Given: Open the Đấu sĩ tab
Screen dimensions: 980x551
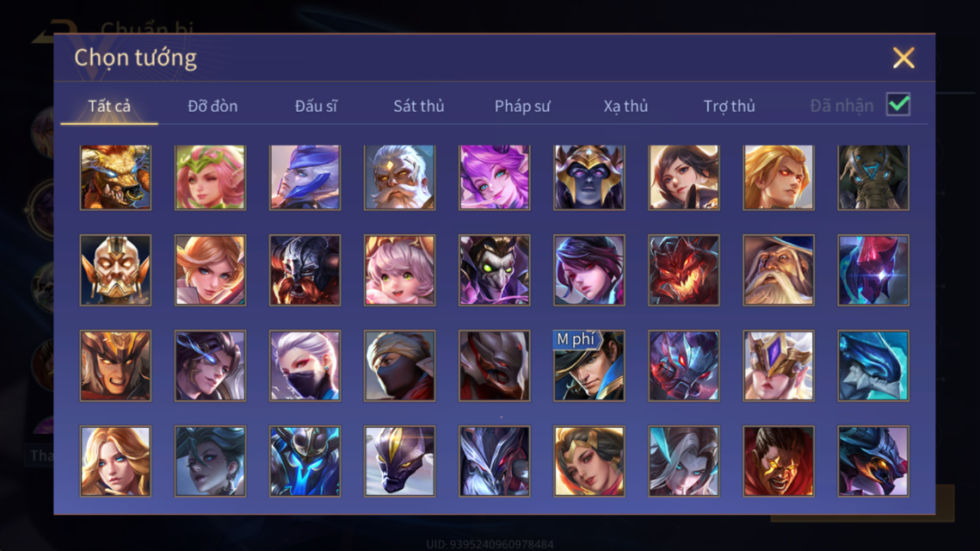Looking at the screenshot, I should [x=316, y=106].
